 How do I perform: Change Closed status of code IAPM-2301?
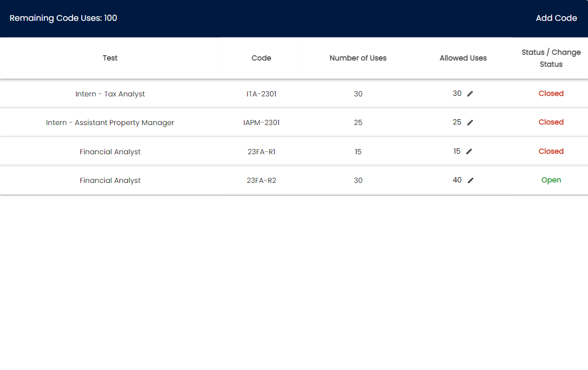(551, 122)
